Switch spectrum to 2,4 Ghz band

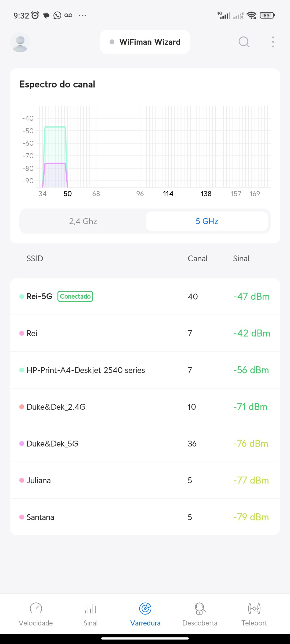pos(83,221)
